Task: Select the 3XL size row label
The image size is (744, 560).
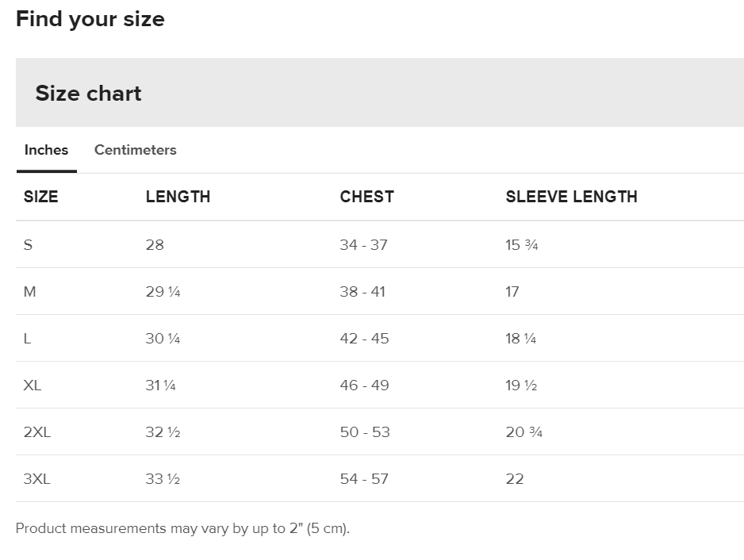Action: point(36,478)
